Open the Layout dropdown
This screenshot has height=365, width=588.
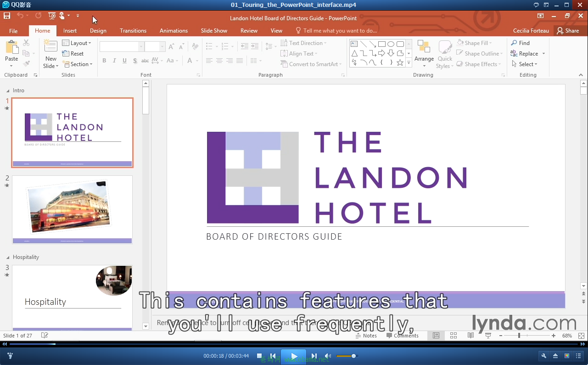77,43
